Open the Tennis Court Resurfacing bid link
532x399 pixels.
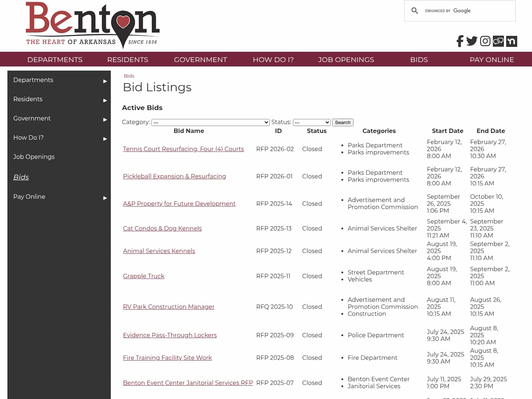[x=183, y=149]
